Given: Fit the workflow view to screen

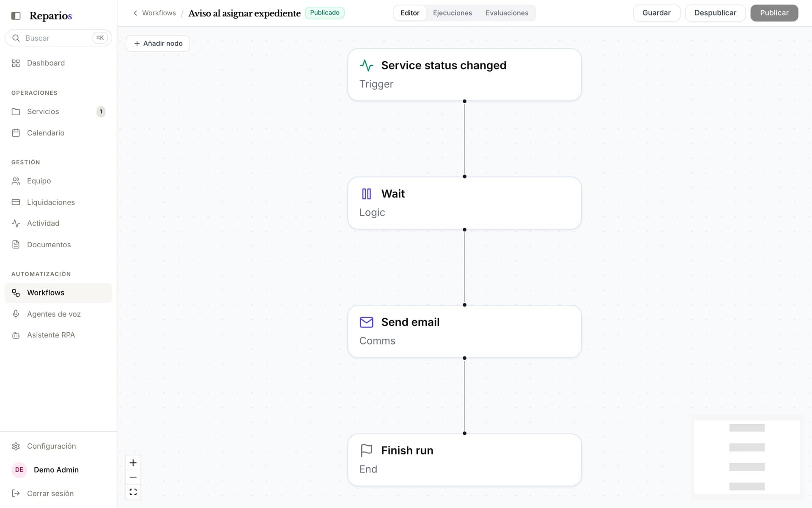Looking at the screenshot, I should coord(133,492).
